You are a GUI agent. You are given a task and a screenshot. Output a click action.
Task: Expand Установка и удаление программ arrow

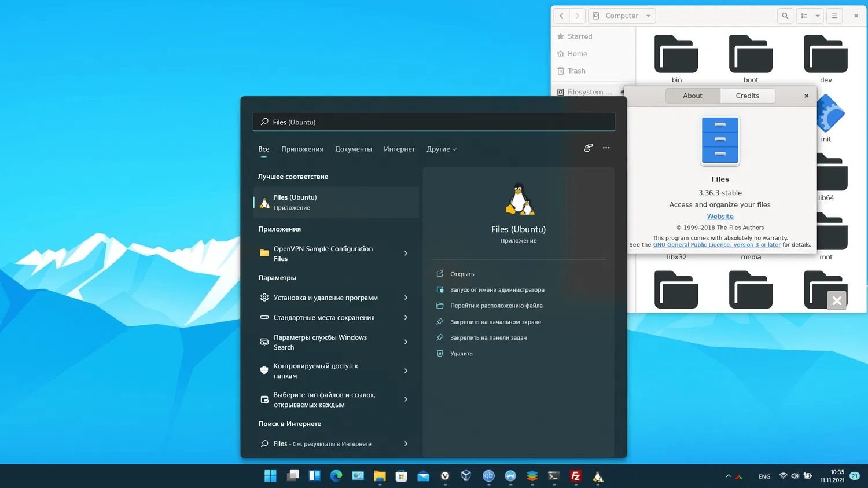pyautogui.click(x=406, y=298)
